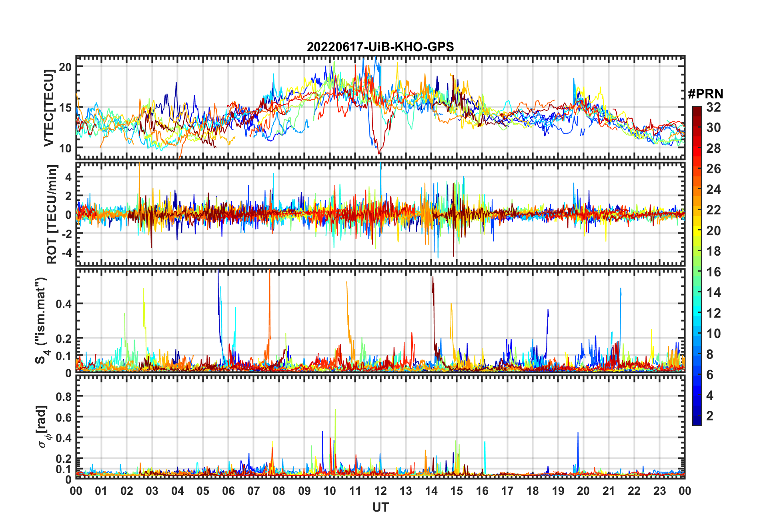The image size is (761, 532).
Task: Click the σφ[rad] y-axis label
Action: [x=43, y=427]
